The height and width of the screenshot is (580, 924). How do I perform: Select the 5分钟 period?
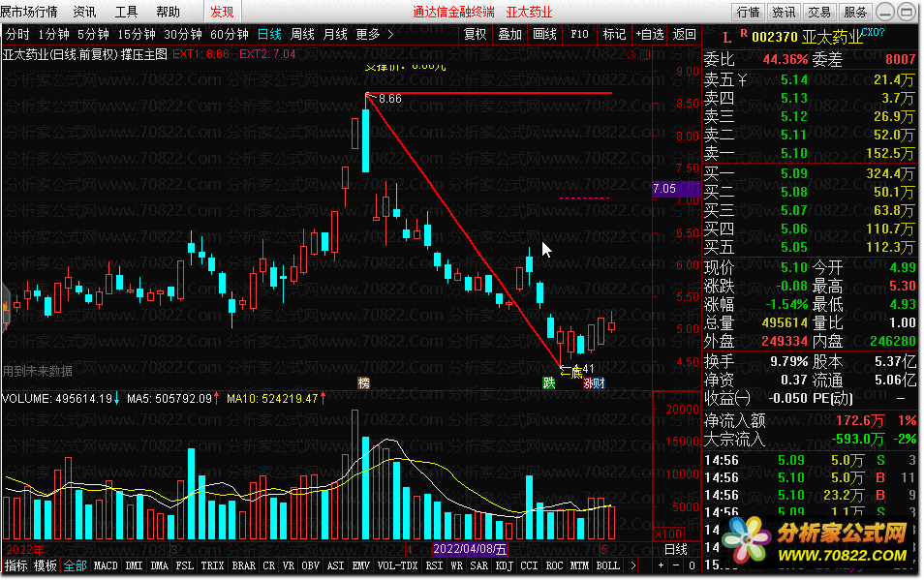coord(93,35)
